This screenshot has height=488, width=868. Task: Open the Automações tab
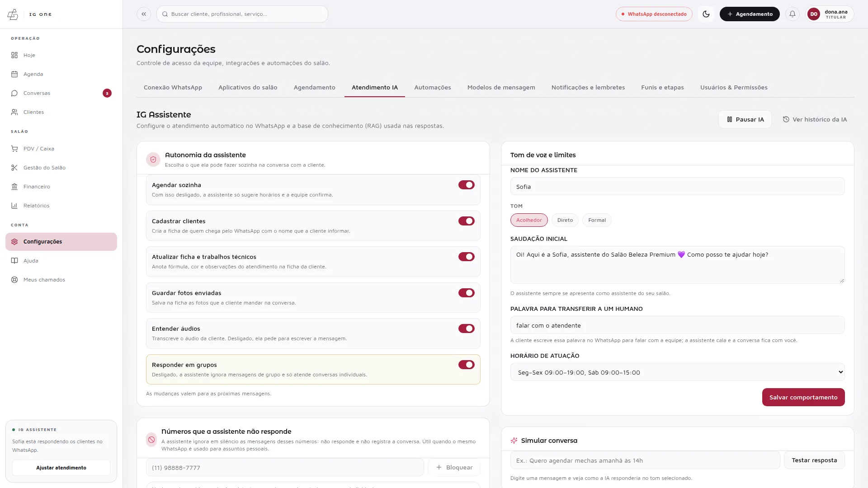[433, 87]
